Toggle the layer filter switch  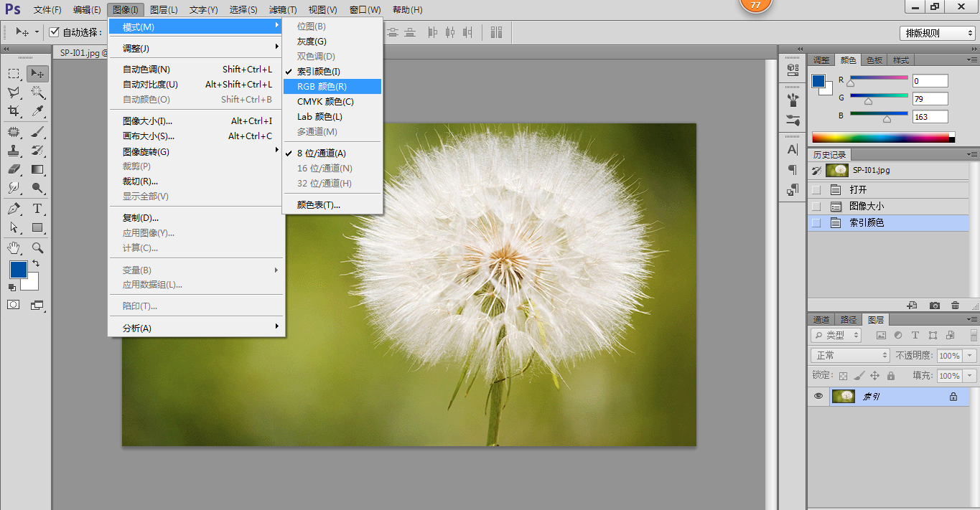tap(974, 335)
